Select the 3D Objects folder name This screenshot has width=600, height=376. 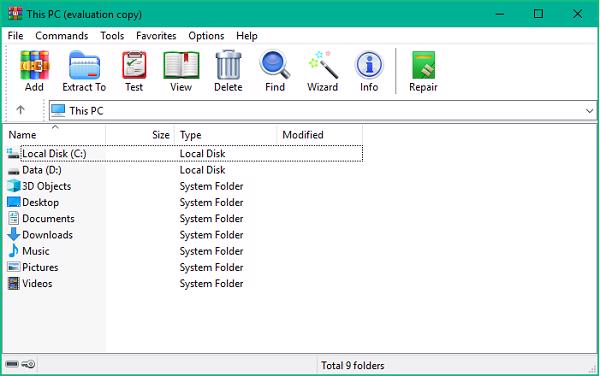pyautogui.click(x=47, y=186)
